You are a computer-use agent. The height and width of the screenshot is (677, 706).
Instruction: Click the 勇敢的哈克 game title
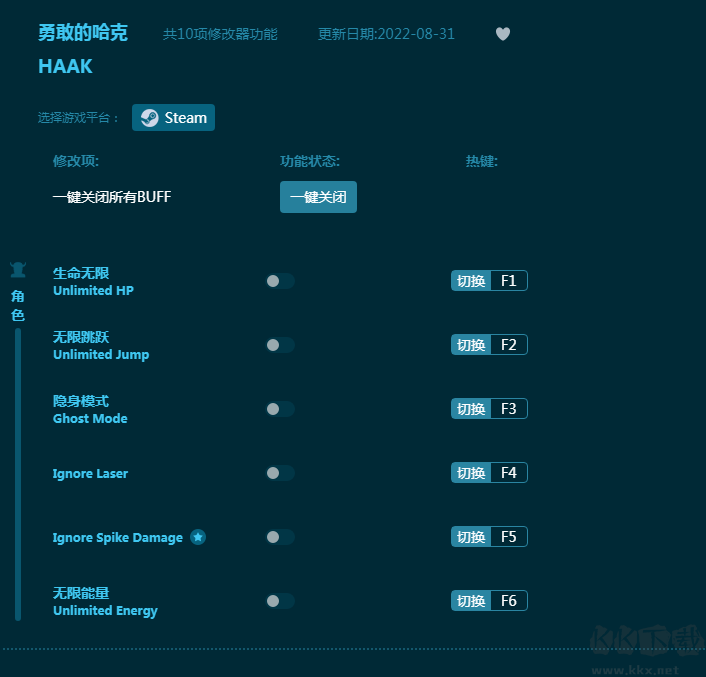tap(83, 33)
